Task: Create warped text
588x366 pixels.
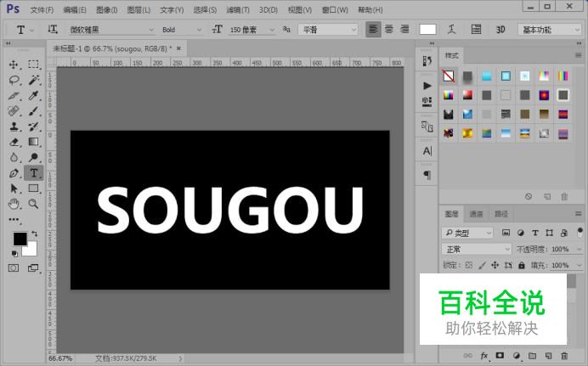Action: point(452,29)
